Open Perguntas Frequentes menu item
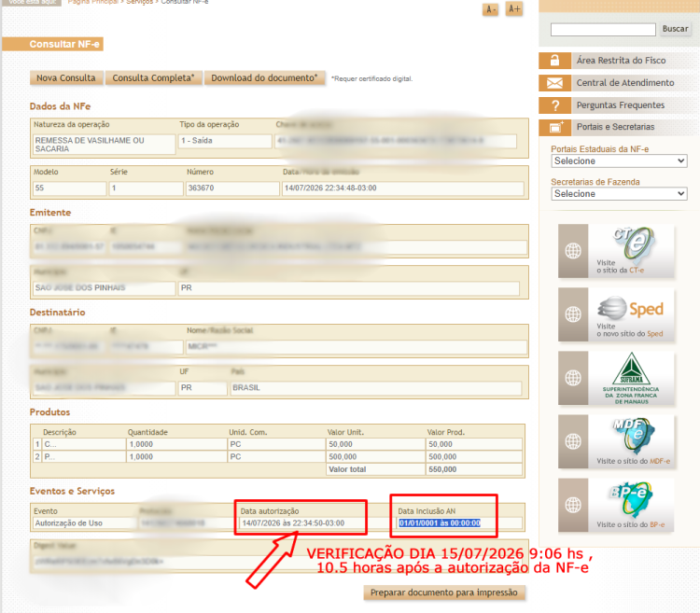 (620, 105)
